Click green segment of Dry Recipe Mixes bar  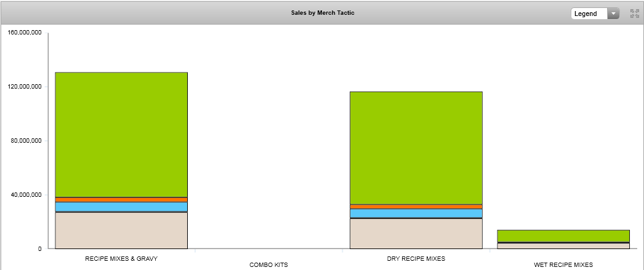[x=416, y=148]
